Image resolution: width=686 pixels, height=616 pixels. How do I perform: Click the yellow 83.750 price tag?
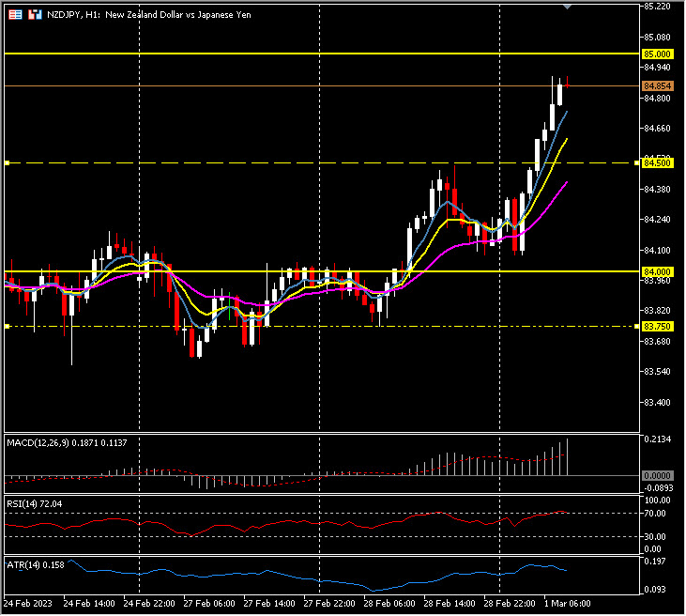[656, 326]
